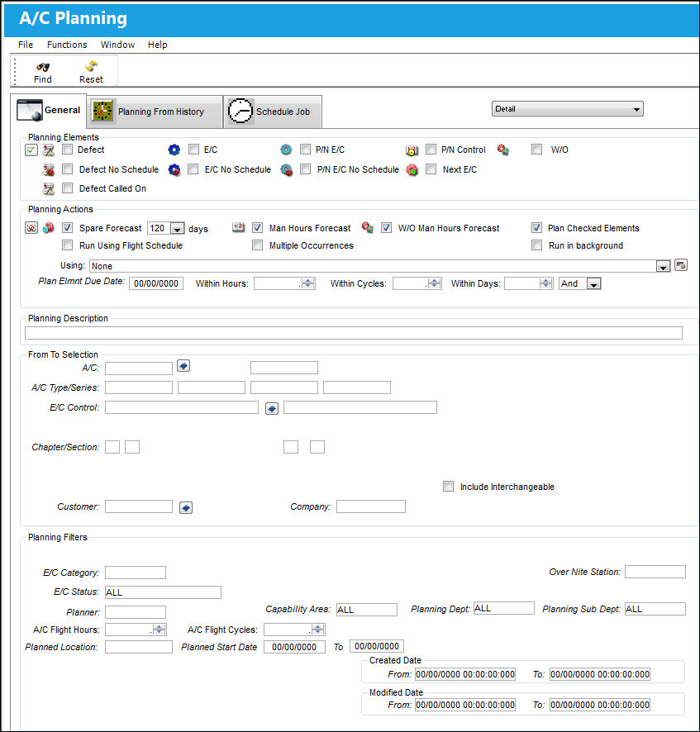Open the A/C lookup diamond button

pos(183,366)
